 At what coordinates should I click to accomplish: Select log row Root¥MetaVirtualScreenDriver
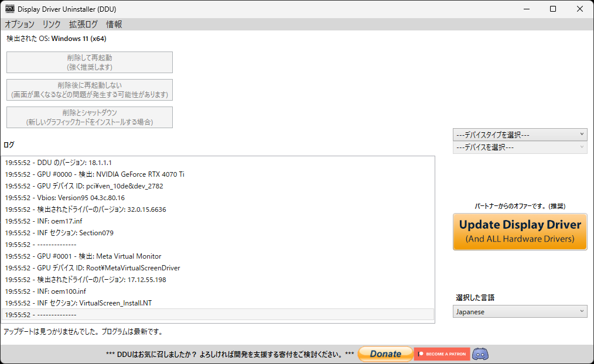pyautogui.click(x=218, y=268)
